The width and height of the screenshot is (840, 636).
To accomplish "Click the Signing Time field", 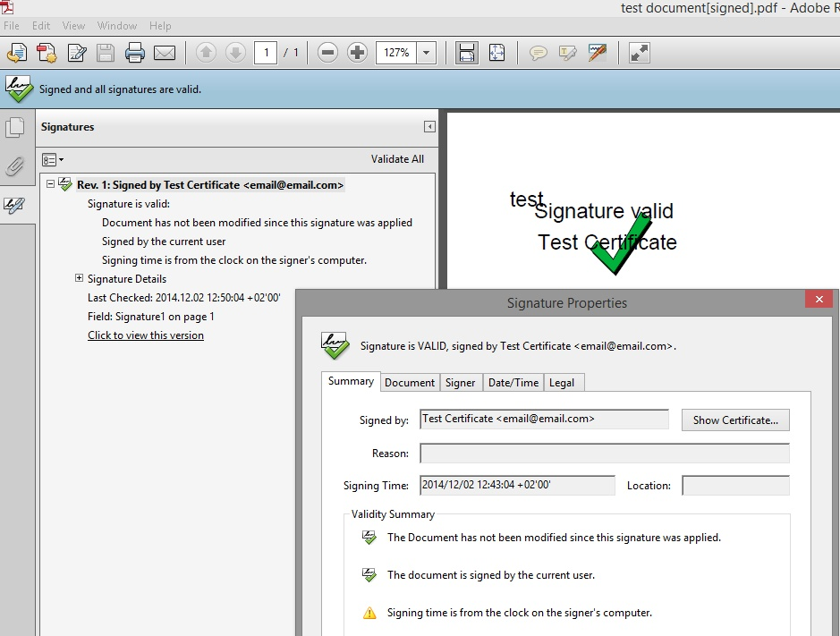I will (x=517, y=485).
